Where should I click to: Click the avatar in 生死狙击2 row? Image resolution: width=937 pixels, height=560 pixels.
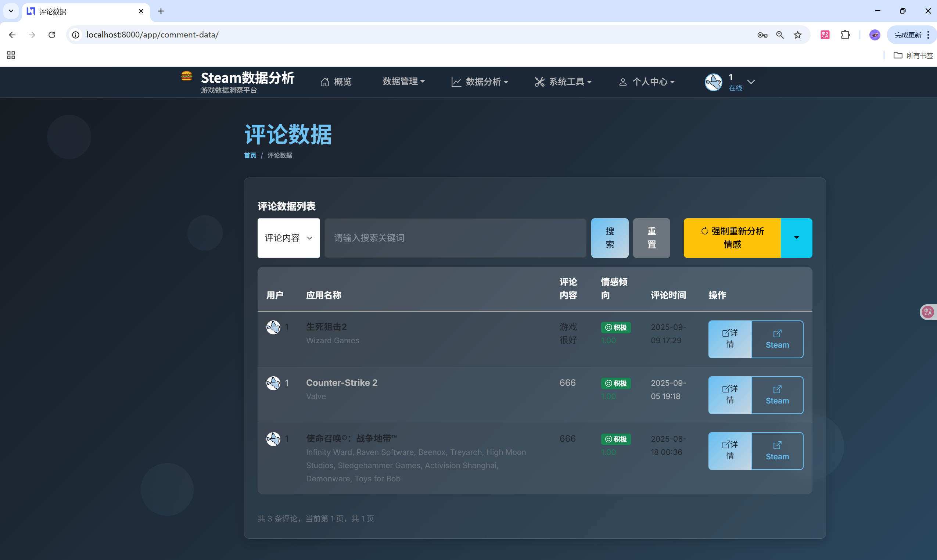click(x=273, y=327)
